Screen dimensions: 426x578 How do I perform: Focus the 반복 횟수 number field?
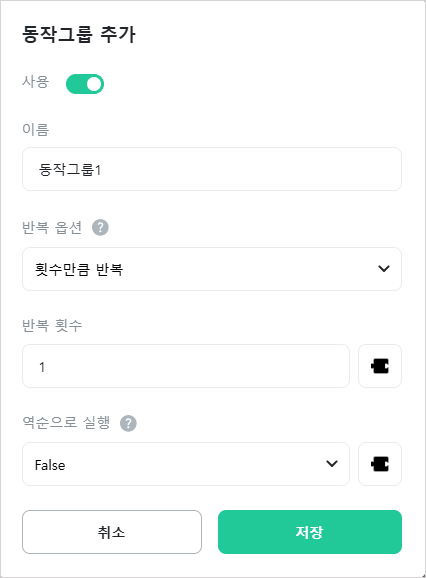click(186, 366)
